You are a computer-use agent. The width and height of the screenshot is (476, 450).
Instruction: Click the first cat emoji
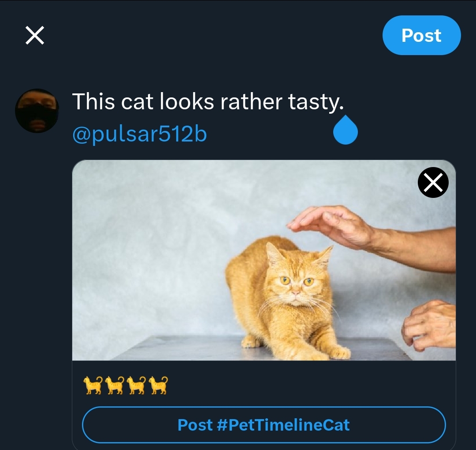[93, 385]
